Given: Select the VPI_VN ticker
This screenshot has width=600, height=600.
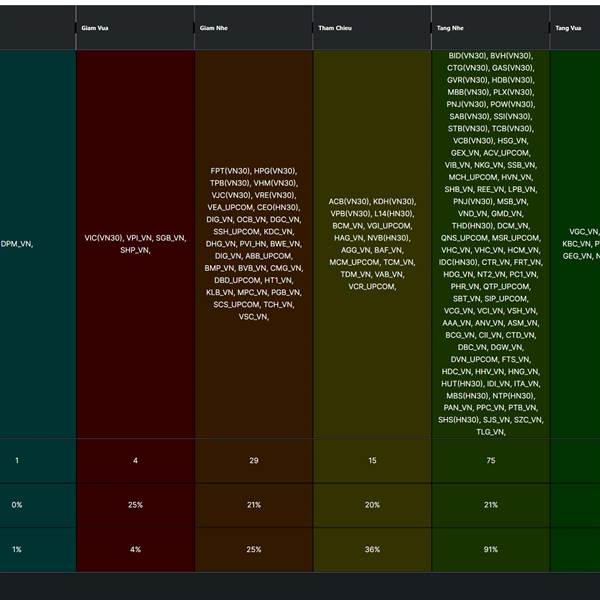Looking at the screenshot, I should tap(140, 238).
